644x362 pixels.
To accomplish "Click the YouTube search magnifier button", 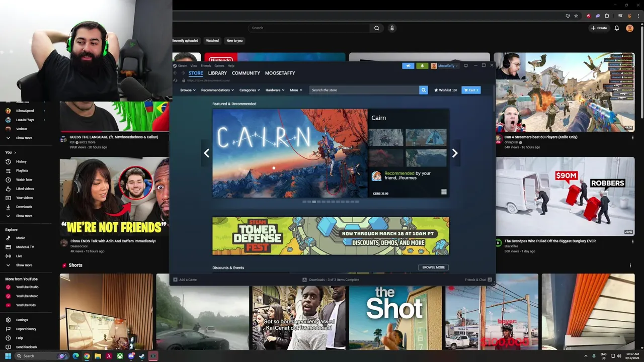I will pyautogui.click(x=376, y=28).
